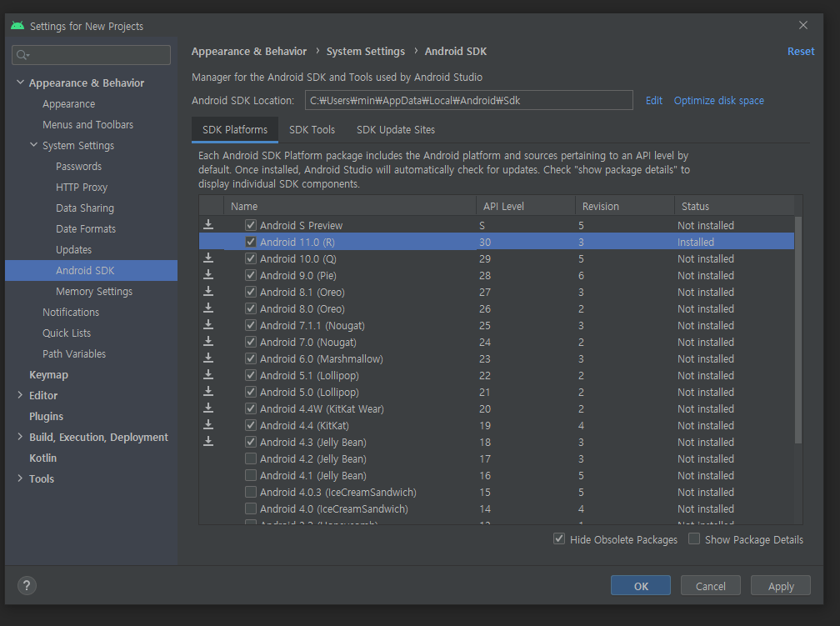
Task: Toggle Android 10.0 (Q) checkbox
Action: coord(250,258)
